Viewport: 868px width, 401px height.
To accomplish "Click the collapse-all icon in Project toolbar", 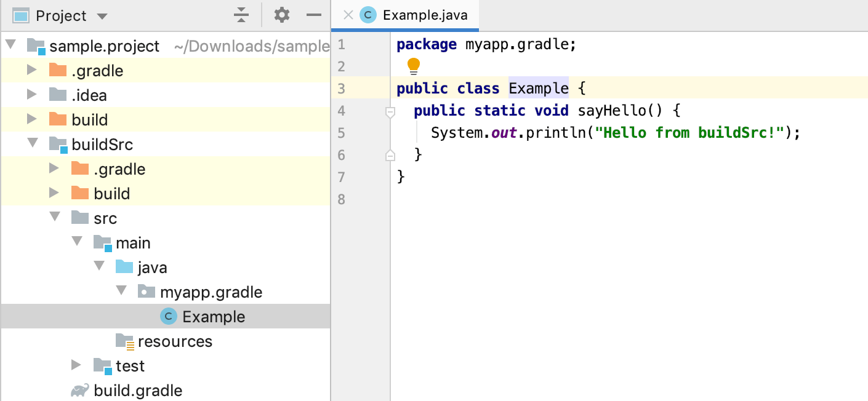I will pos(240,15).
